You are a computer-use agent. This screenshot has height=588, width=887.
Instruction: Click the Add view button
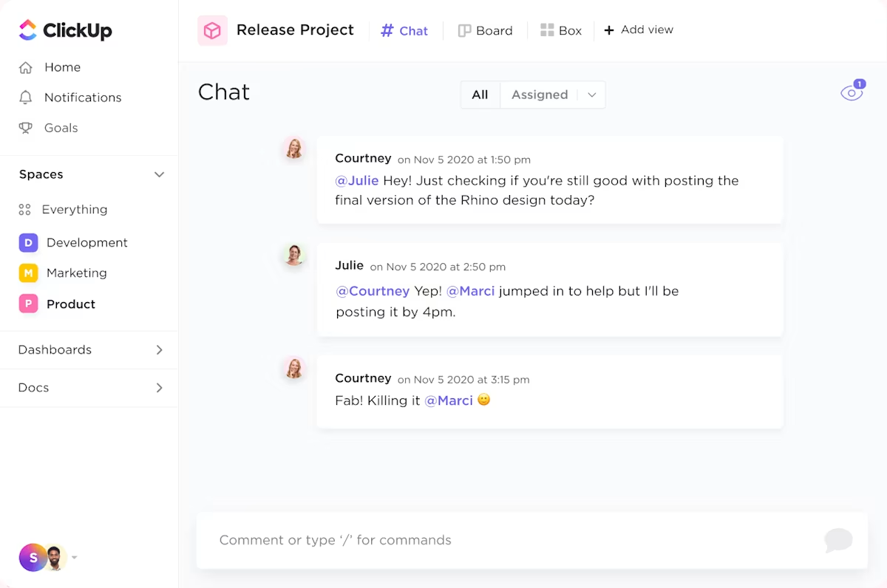[639, 30]
